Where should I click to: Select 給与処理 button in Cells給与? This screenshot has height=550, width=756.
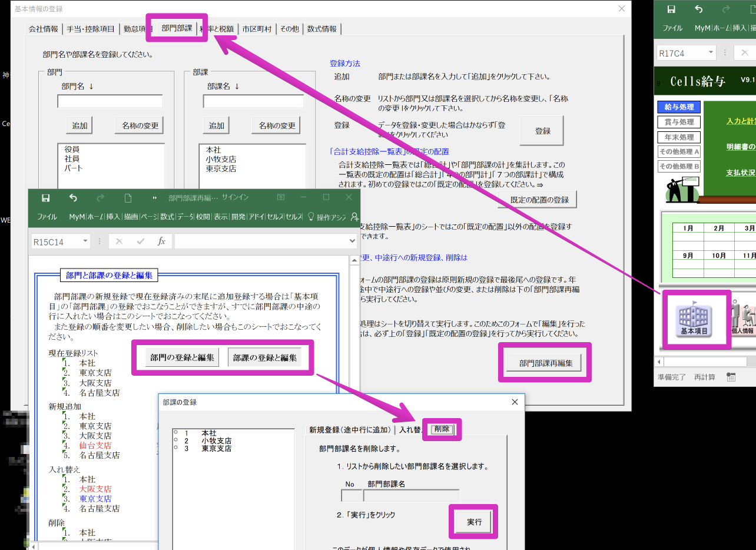[x=679, y=107]
